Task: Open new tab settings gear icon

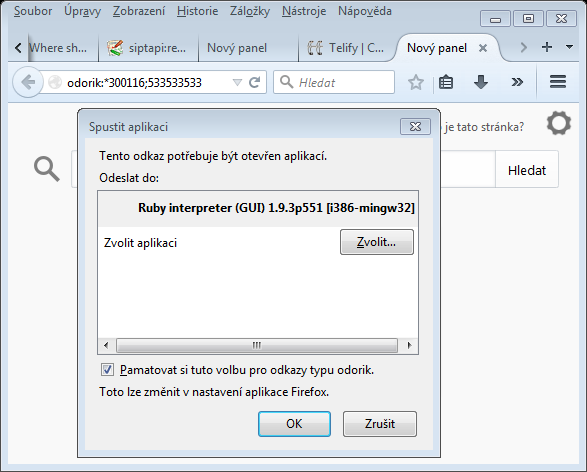Action: pos(559,124)
